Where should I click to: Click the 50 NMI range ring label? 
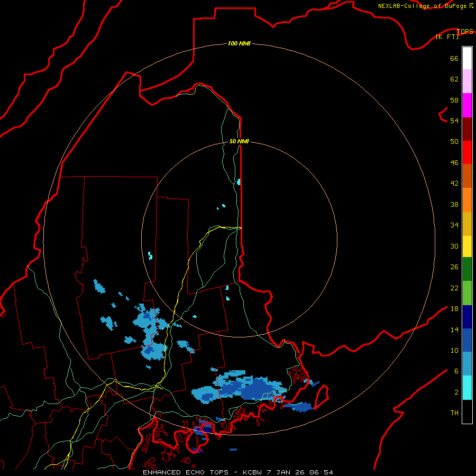[x=239, y=141]
